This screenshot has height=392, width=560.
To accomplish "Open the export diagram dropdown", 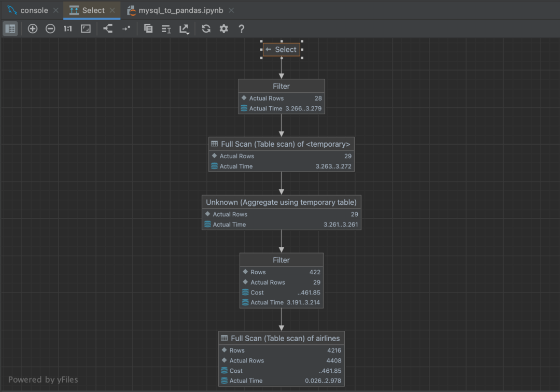I will coord(184,29).
